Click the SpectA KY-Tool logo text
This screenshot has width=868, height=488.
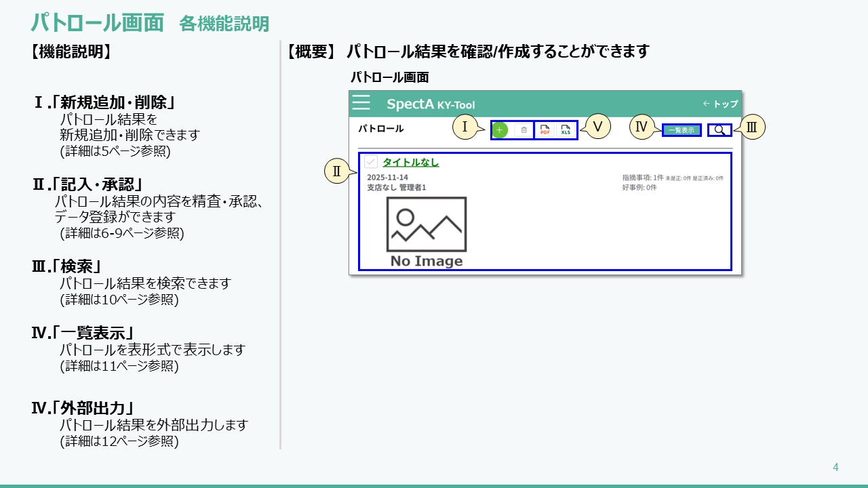coord(431,104)
